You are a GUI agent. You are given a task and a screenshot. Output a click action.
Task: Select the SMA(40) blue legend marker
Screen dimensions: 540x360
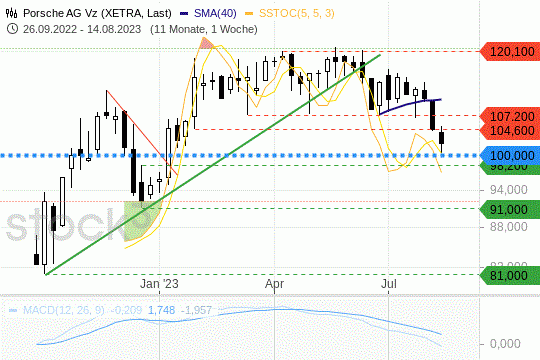pyautogui.click(x=184, y=13)
